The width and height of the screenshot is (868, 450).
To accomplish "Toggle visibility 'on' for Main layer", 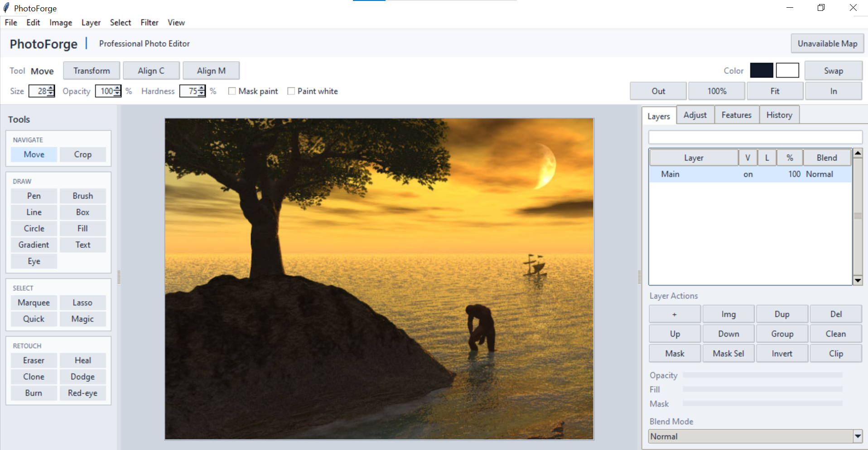I will pos(748,174).
